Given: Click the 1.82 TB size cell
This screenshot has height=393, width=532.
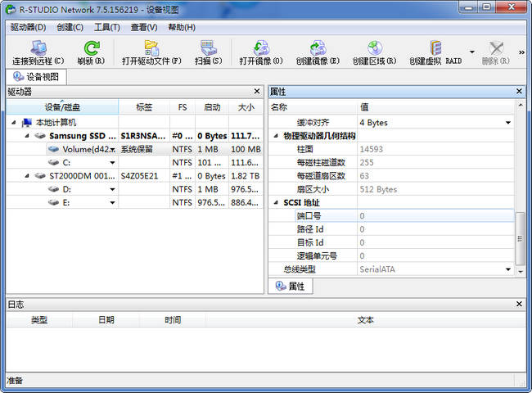Looking at the screenshot, I should pos(246,176).
